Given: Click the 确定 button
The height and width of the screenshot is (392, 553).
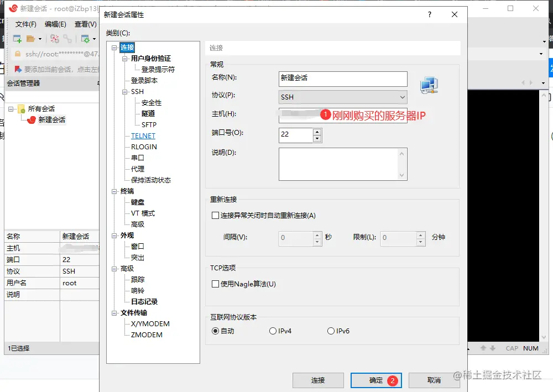Looking at the screenshot, I should [376, 380].
